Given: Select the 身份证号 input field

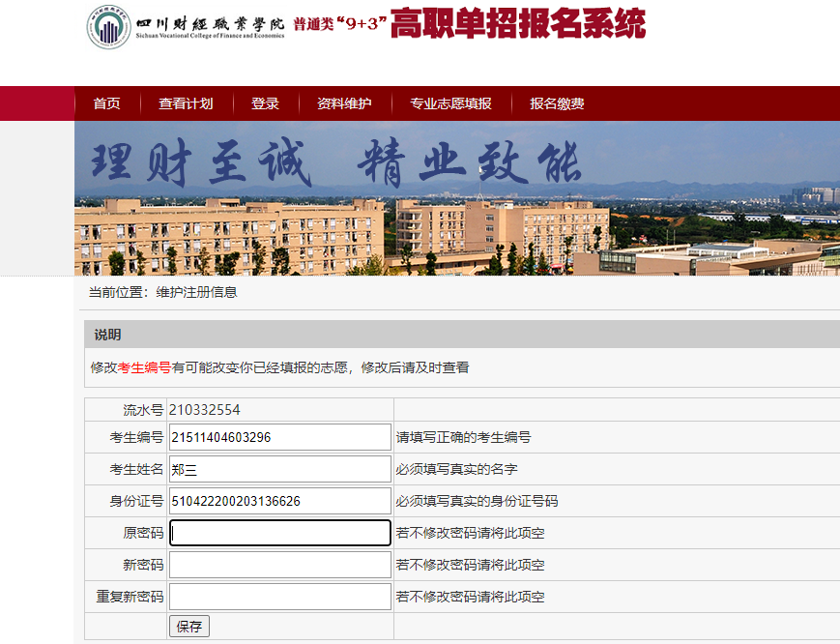Looking at the screenshot, I should click(x=279, y=501).
